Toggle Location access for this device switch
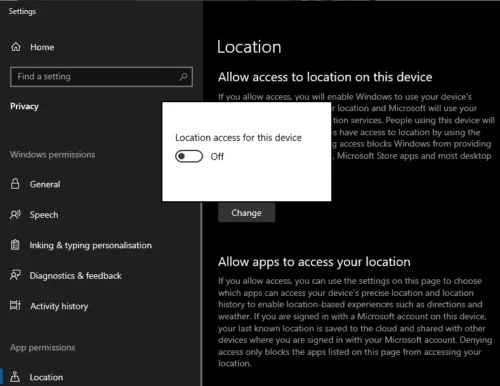This screenshot has width=500, height=386. 189,156
